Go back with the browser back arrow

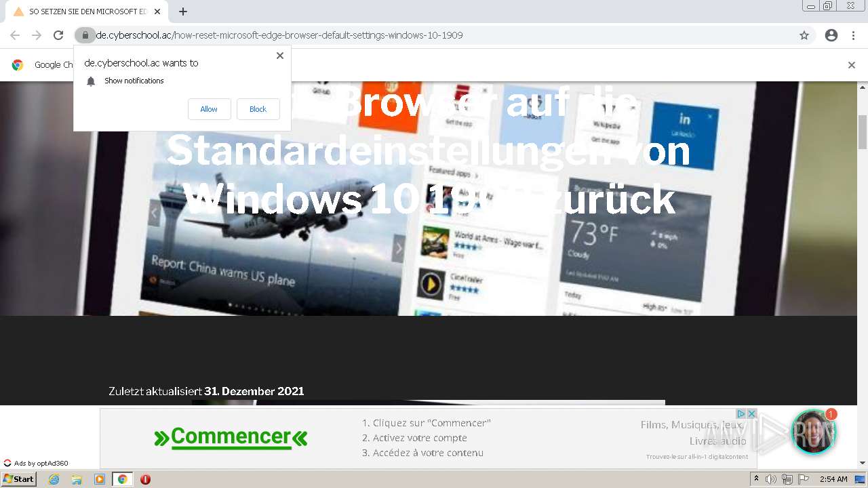tap(15, 35)
